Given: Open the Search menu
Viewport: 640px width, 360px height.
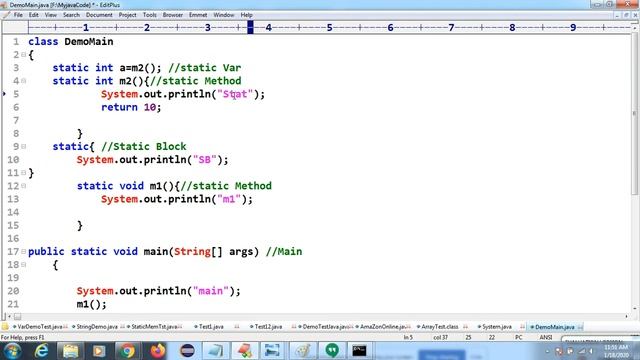Looking at the screenshot, I should [x=71, y=15].
